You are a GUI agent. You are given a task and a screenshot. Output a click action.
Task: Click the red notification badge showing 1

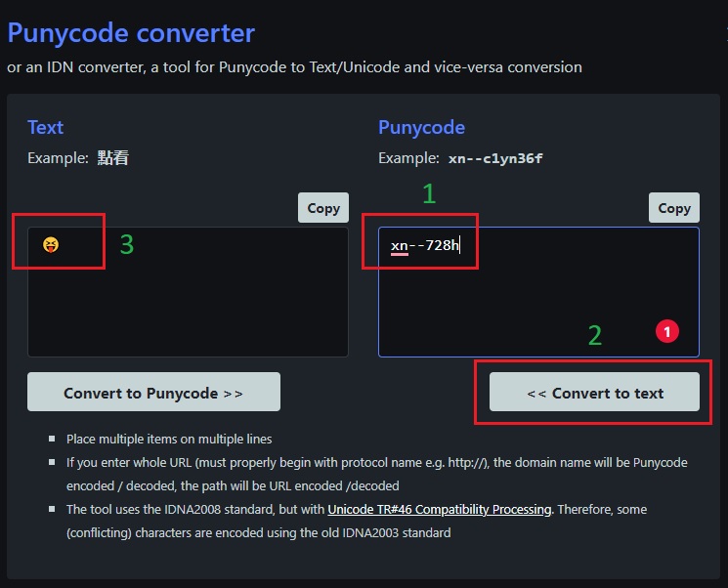tap(666, 332)
